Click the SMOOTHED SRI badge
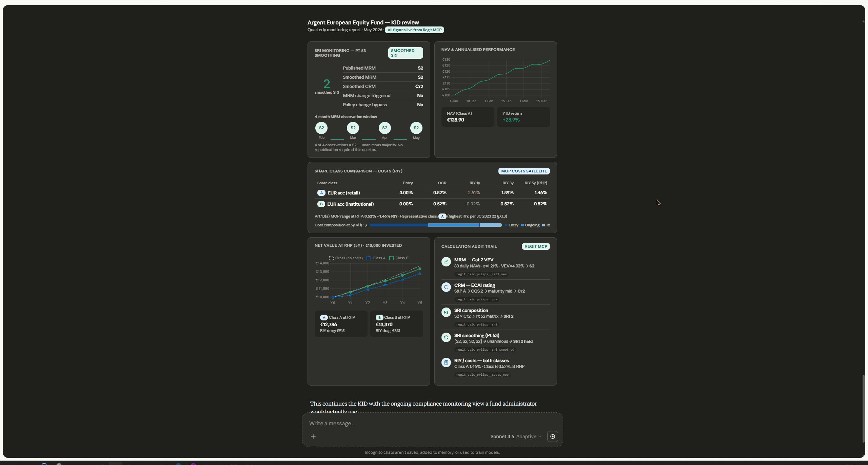Image resolution: width=868 pixels, height=465 pixels. click(406, 53)
